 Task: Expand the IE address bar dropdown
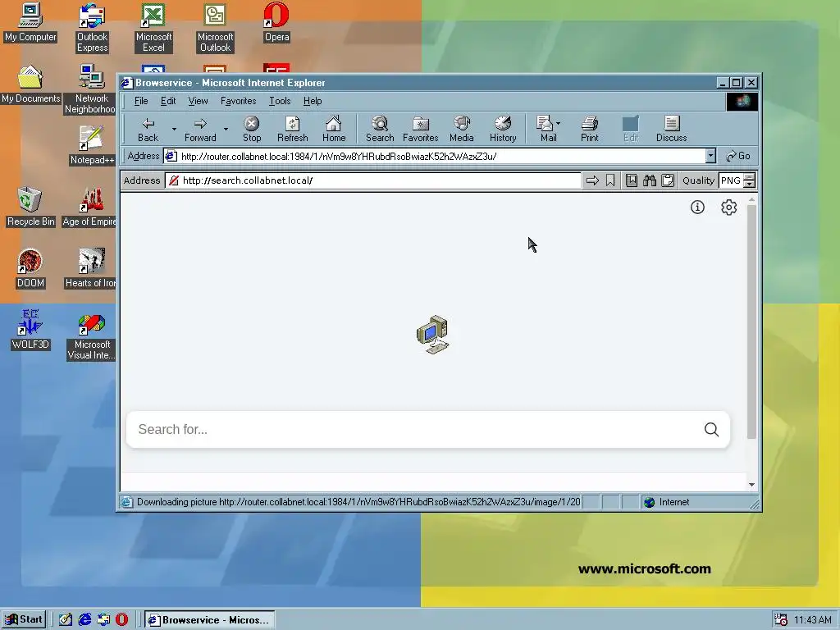tap(710, 156)
